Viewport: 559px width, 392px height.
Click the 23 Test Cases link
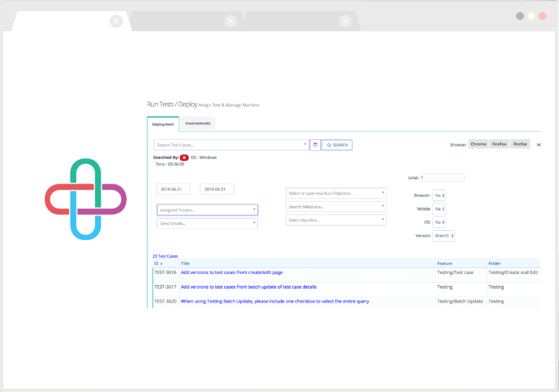[164, 256]
